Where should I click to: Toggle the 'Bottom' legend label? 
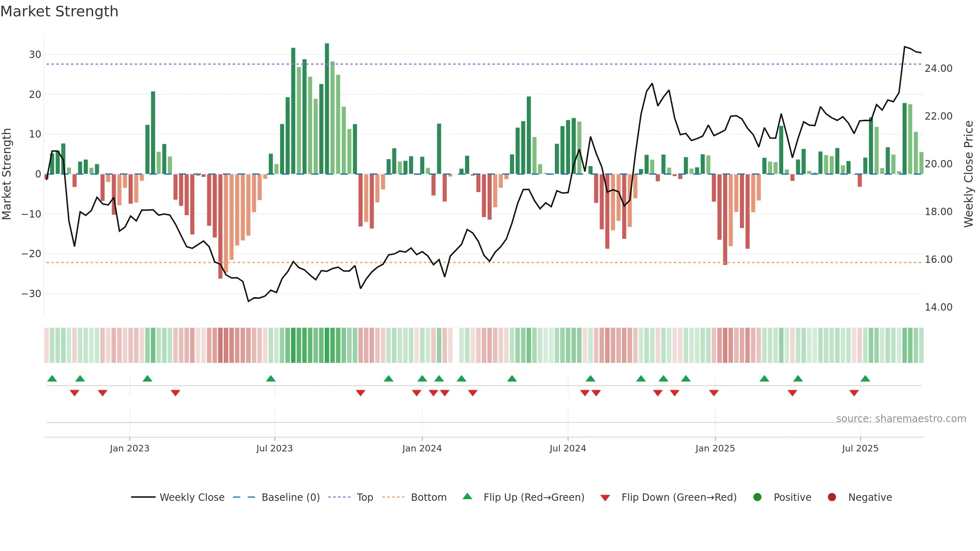click(429, 497)
